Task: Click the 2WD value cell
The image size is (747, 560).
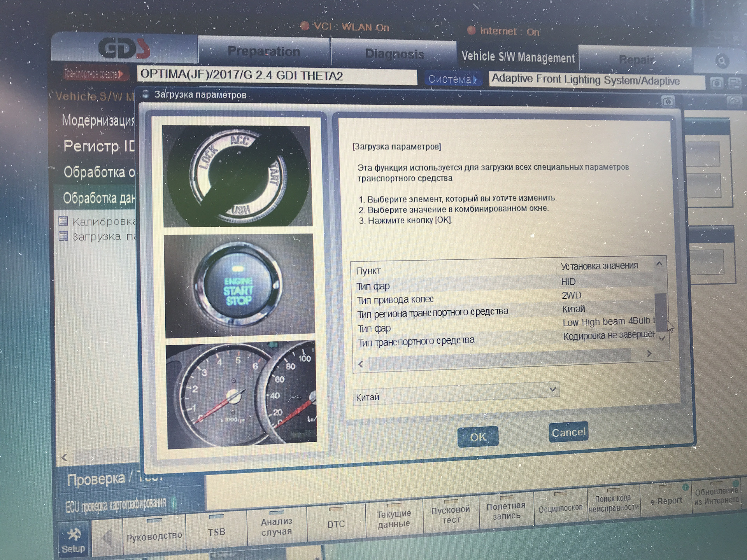Action: (x=571, y=295)
